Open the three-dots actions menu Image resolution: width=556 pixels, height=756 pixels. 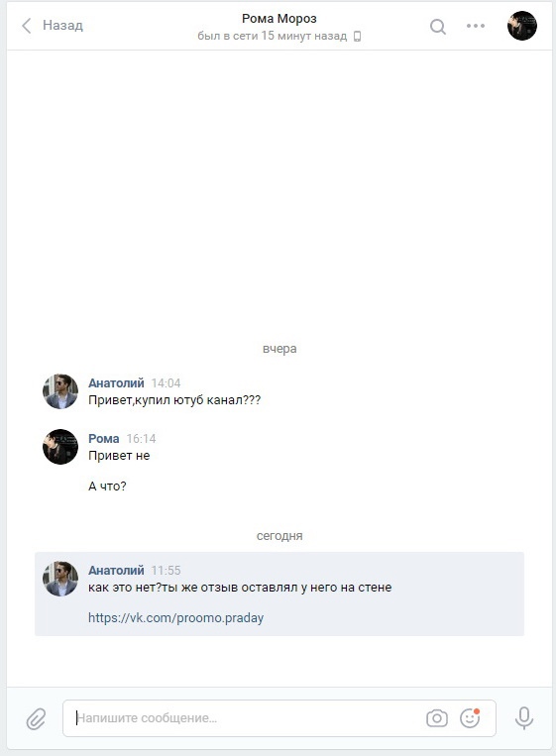(476, 26)
